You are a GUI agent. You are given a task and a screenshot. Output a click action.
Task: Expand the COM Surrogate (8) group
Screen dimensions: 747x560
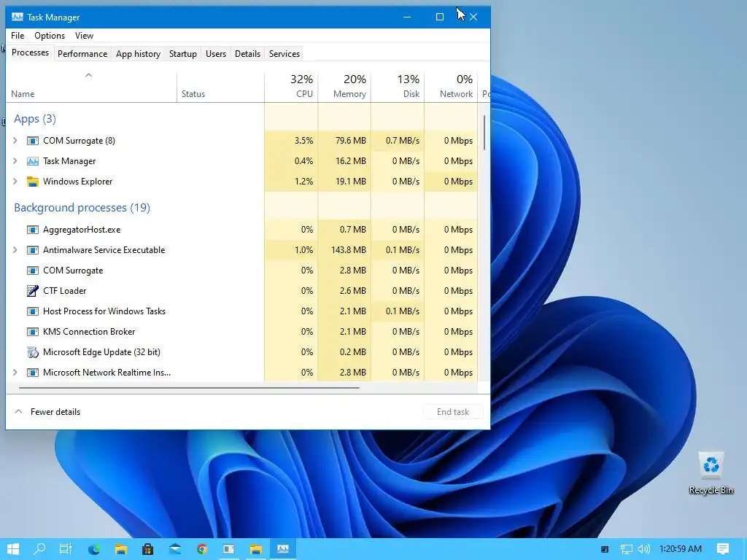[x=15, y=141]
